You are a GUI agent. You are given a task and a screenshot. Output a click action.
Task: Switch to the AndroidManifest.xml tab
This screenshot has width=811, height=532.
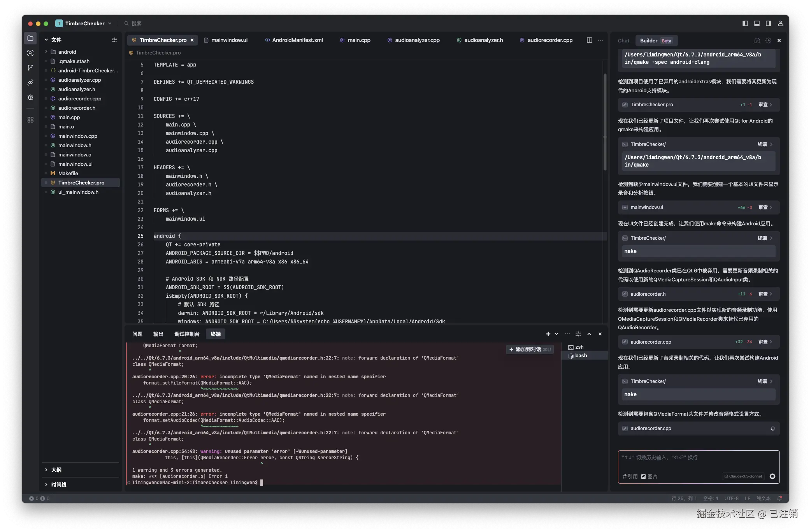point(297,40)
